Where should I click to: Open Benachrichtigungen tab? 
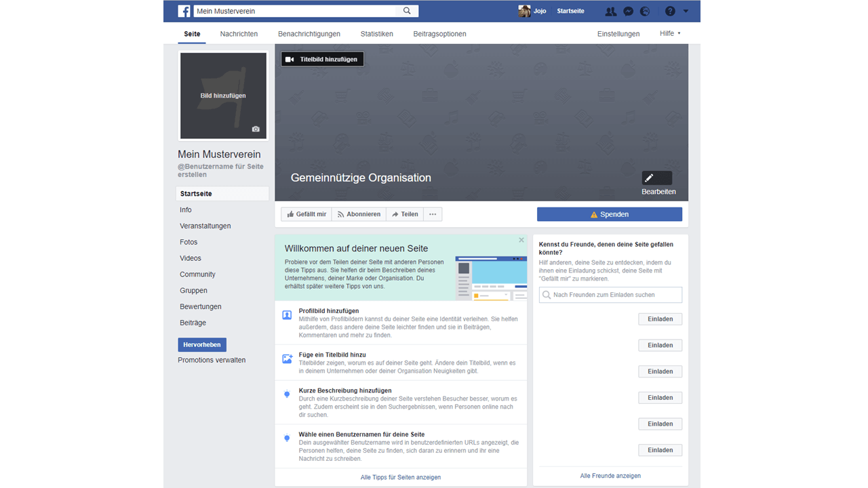coord(309,33)
